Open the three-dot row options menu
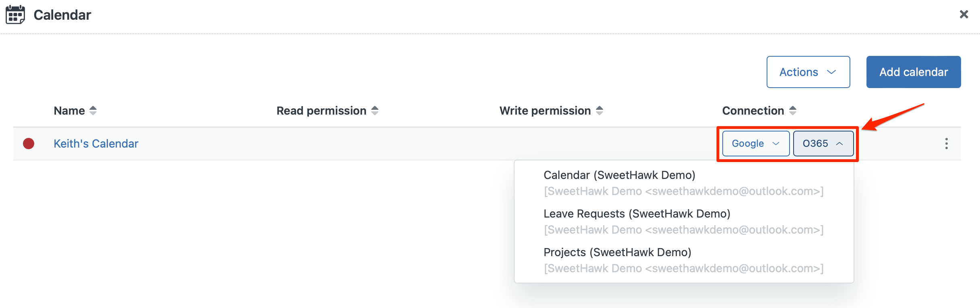The image size is (980, 308). point(947,144)
